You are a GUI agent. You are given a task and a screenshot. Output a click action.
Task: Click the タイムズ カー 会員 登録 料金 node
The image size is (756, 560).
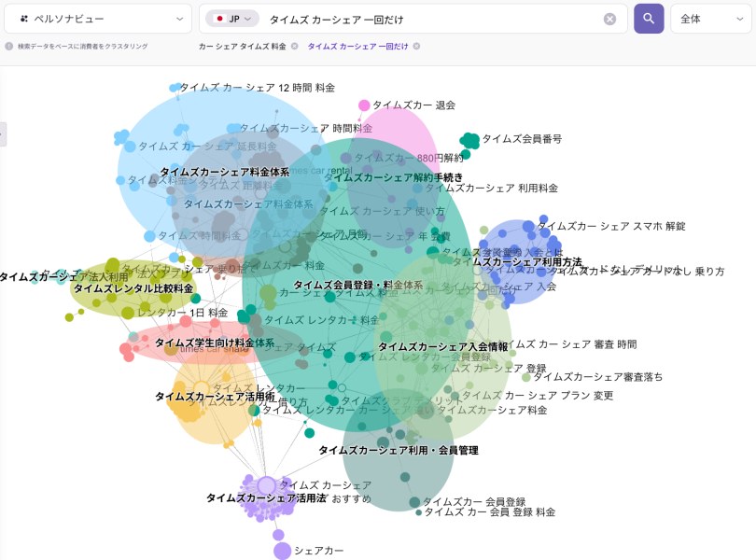tap(418, 512)
